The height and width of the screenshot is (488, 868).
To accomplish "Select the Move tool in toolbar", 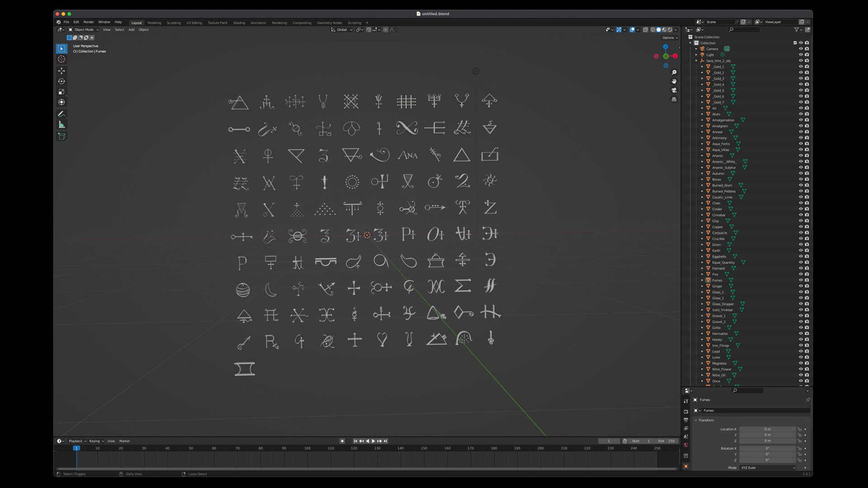I will 61,71.
